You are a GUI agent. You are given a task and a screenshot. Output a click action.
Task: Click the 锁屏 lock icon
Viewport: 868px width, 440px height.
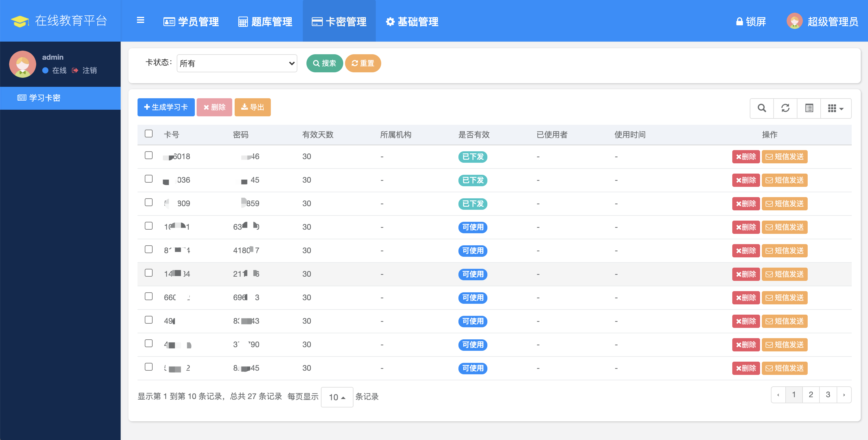click(739, 21)
